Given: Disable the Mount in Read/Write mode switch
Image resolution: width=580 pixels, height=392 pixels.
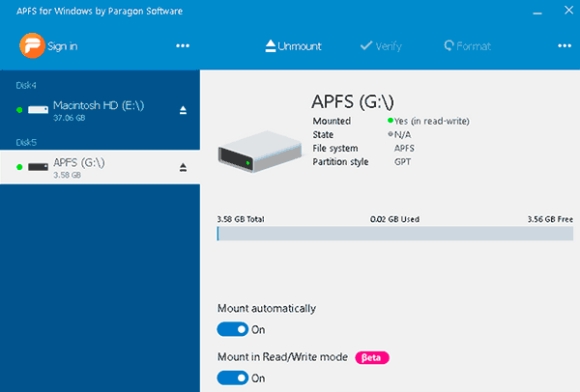Looking at the screenshot, I should [x=232, y=378].
